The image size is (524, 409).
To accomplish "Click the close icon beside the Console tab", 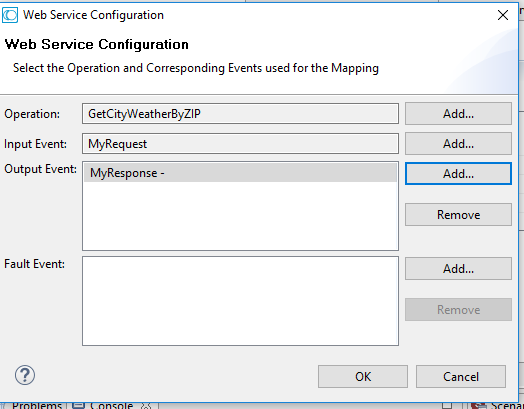I will [146, 406].
